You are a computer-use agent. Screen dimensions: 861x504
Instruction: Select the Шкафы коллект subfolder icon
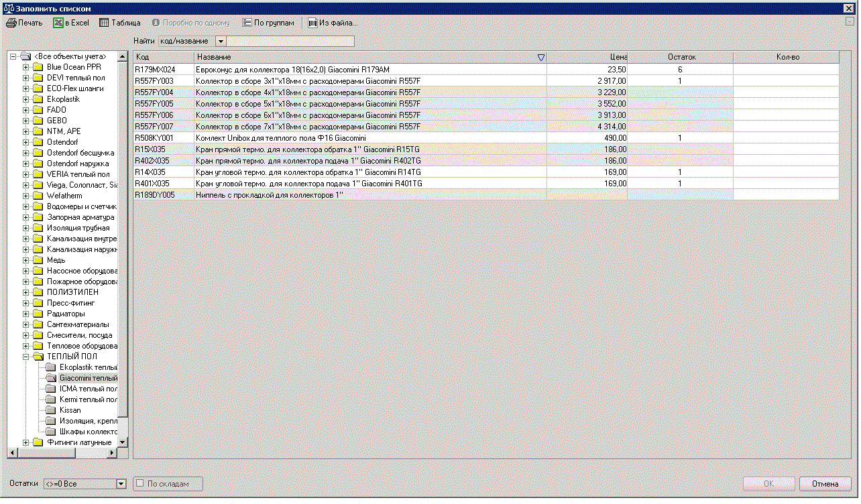tap(51, 432)
